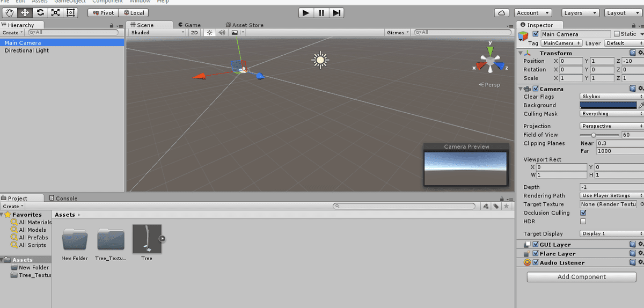Open the Layout dropdown
Image resolution: width=644 pixels, height=308 pixels.
623,12
